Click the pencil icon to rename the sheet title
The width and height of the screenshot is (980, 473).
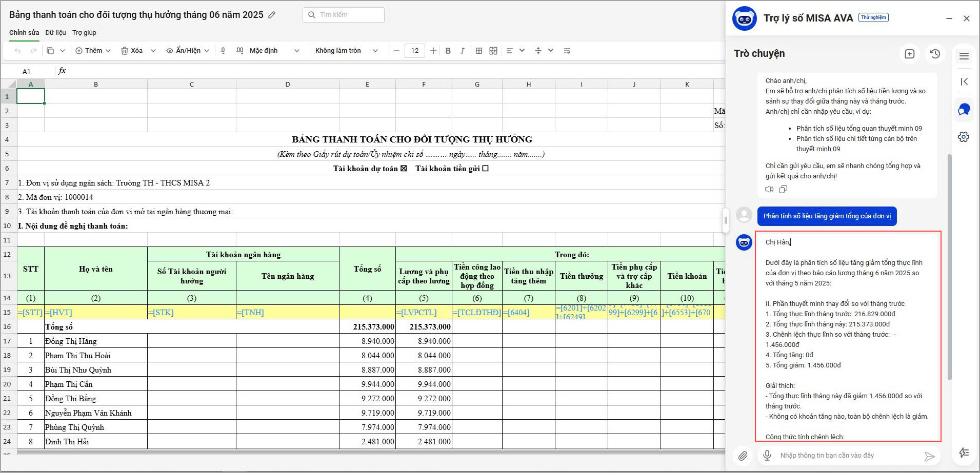(272, 15)
